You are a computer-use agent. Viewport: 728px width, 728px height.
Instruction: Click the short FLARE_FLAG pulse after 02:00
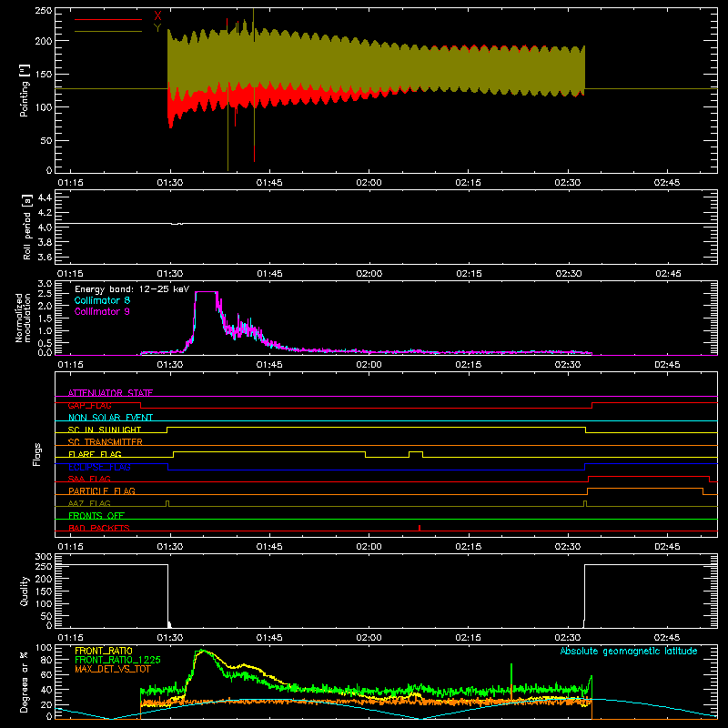tap(416, 452)
